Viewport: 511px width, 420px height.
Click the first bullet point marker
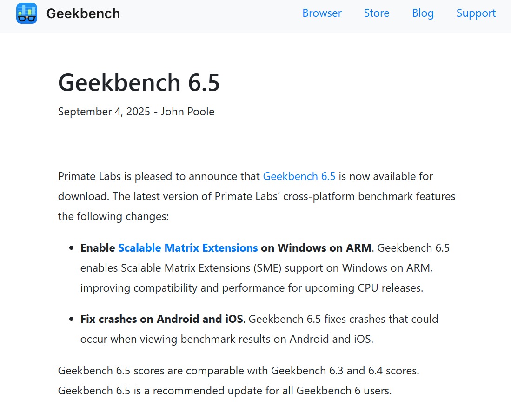71,248
